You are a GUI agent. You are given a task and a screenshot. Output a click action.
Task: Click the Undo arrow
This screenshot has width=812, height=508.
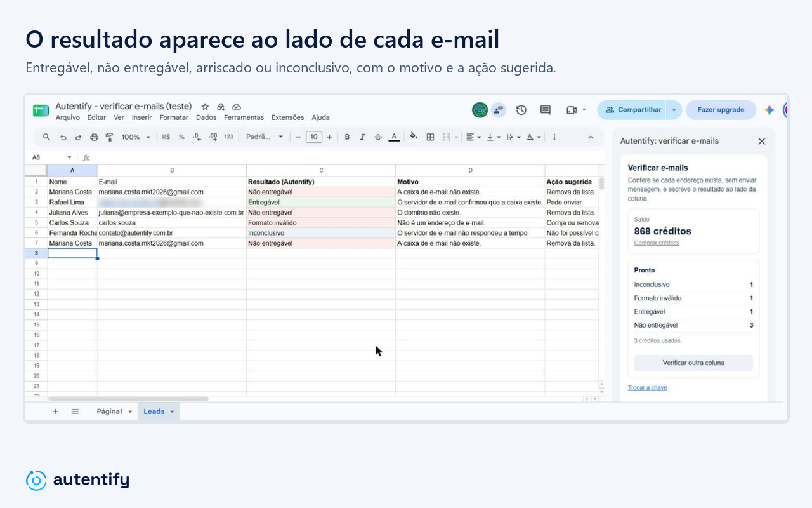point(63,137)
